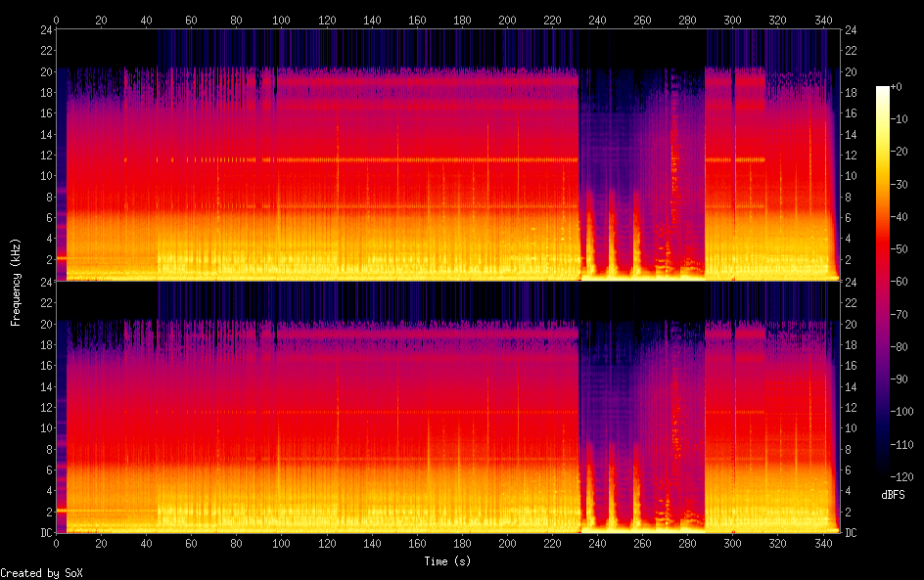Click the 100 tick on top time axis
Screen dimensions: 924x580
click(x=281, y=20)
